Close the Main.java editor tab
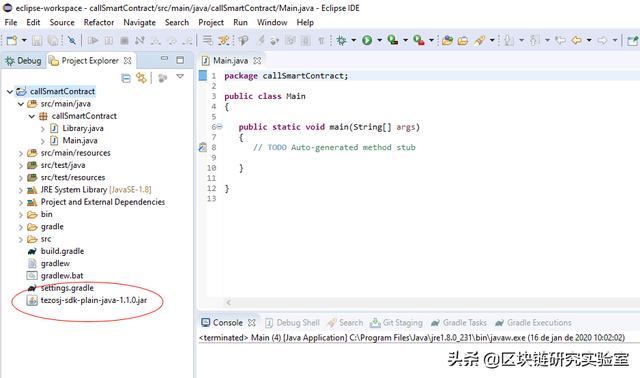This screenshot has height=378, width=640. (x=257, y=61)
